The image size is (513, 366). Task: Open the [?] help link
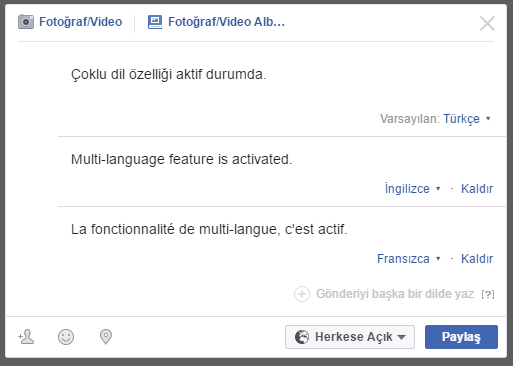point(488,294)
